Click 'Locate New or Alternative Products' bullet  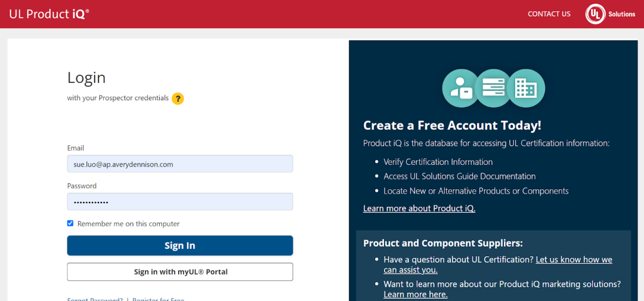point(476,191)
